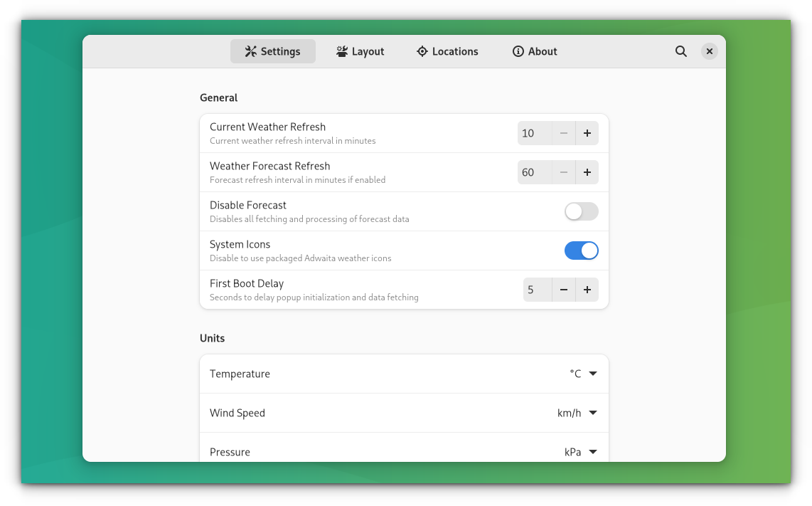Click the Disable Forecast label
Viewport: 812px width, 506px height.
point(248,205)
